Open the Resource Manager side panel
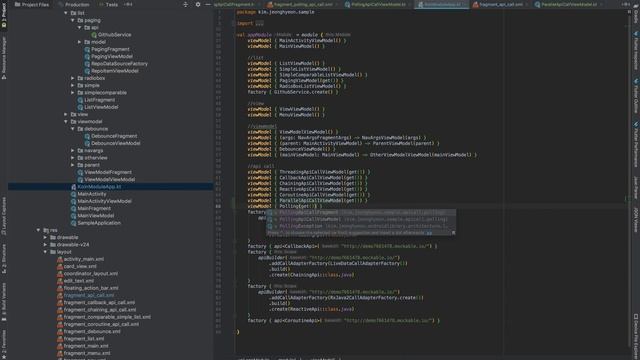The width and height of the screenshot is (640, 360). tap(4, 57)
